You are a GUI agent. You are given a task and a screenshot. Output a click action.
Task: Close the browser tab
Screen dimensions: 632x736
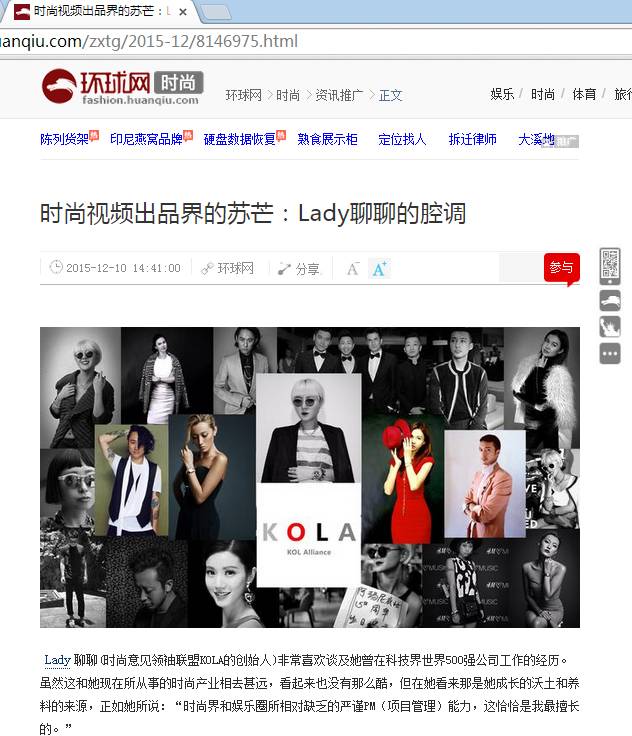point(183,12)
